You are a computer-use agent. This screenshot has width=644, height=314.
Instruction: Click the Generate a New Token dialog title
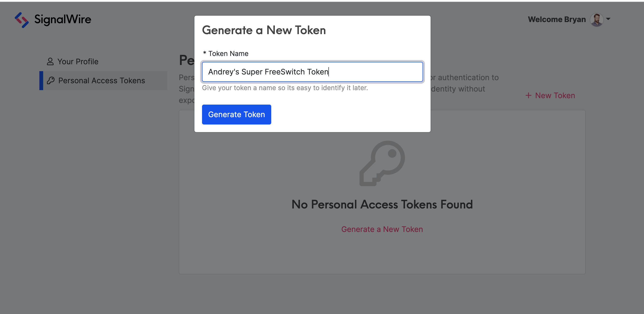[x=264, y=30]
